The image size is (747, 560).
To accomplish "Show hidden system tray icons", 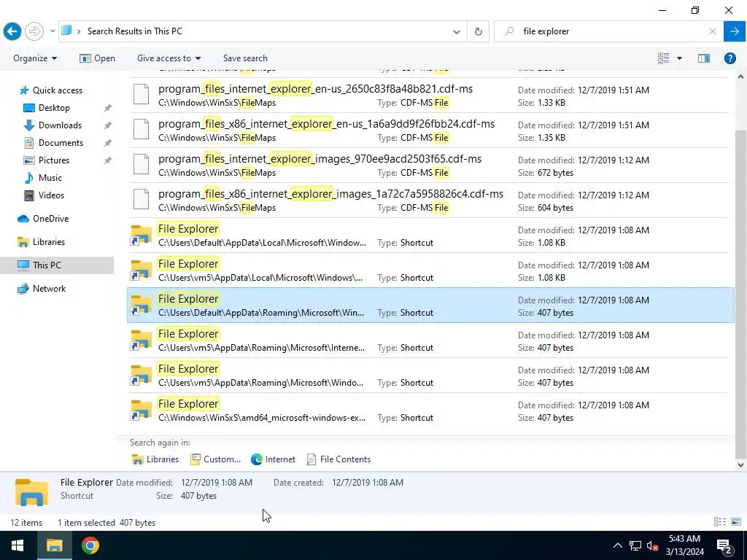I will tap(617, 545).
